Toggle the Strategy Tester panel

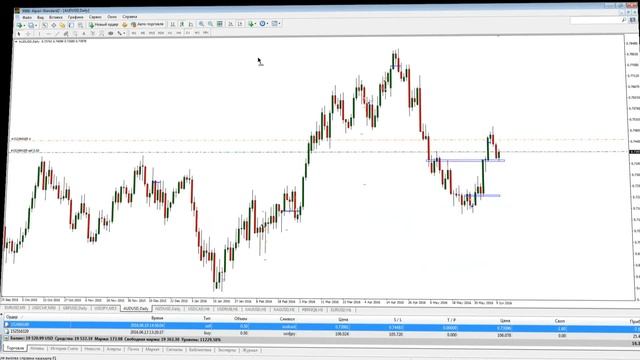click(80, 25)
